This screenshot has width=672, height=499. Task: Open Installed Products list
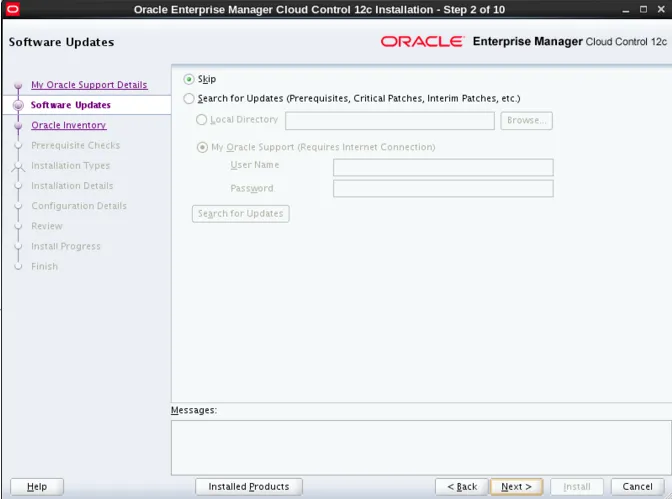pos(249,487)
